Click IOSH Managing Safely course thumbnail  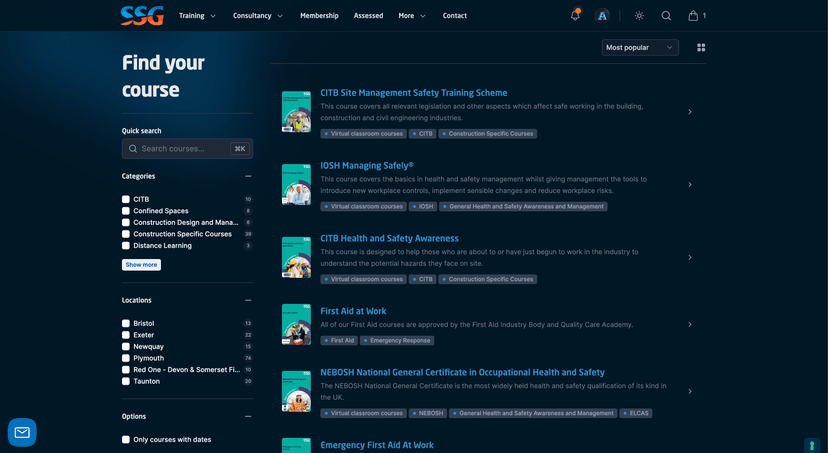click(296, 185)
